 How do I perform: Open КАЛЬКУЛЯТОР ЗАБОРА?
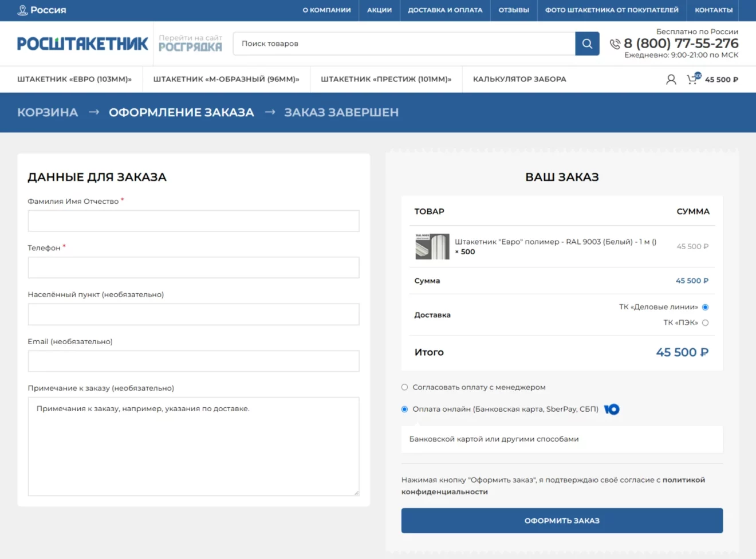point(519,79)
